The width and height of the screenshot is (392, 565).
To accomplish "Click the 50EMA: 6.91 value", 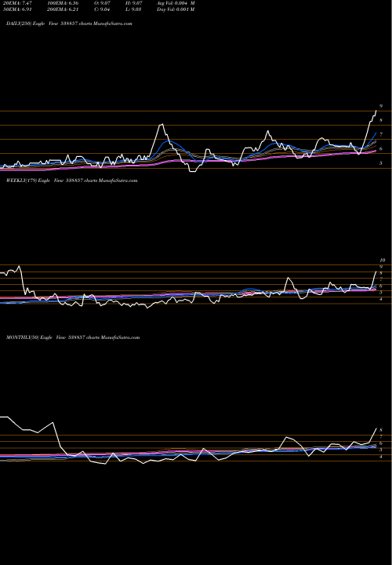I will [17, 9].
